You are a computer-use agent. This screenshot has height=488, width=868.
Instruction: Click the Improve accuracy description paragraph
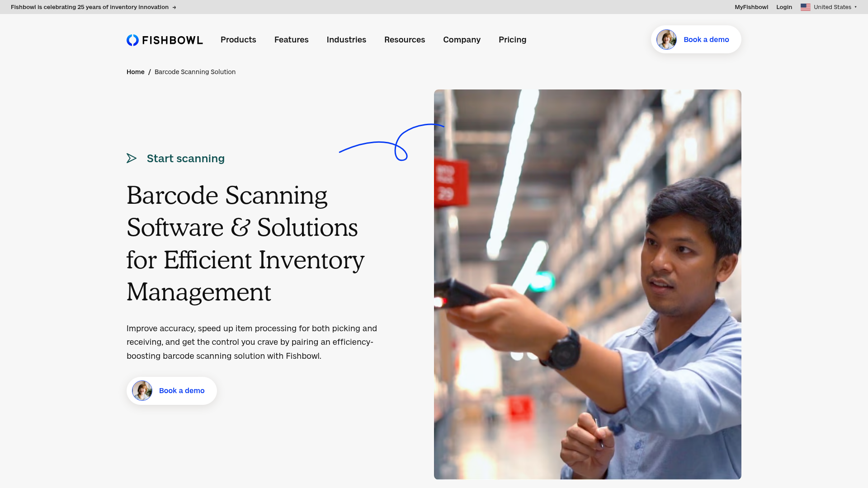point(252,342)
